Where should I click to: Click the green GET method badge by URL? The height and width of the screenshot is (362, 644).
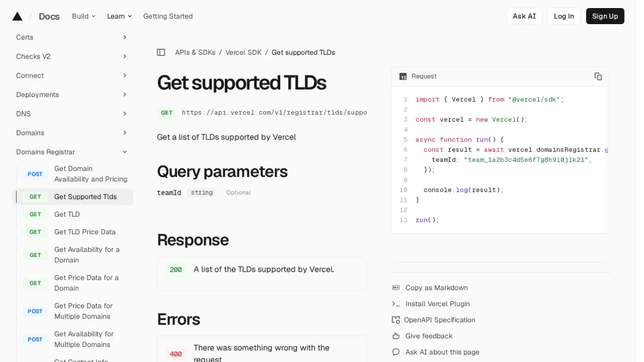click(x=167, y=113)
